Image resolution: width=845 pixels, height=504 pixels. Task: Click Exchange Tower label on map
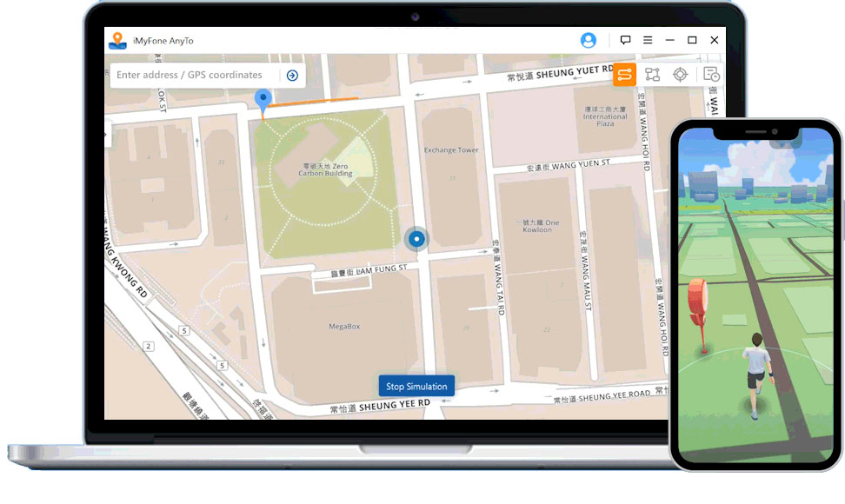[451, 150]
